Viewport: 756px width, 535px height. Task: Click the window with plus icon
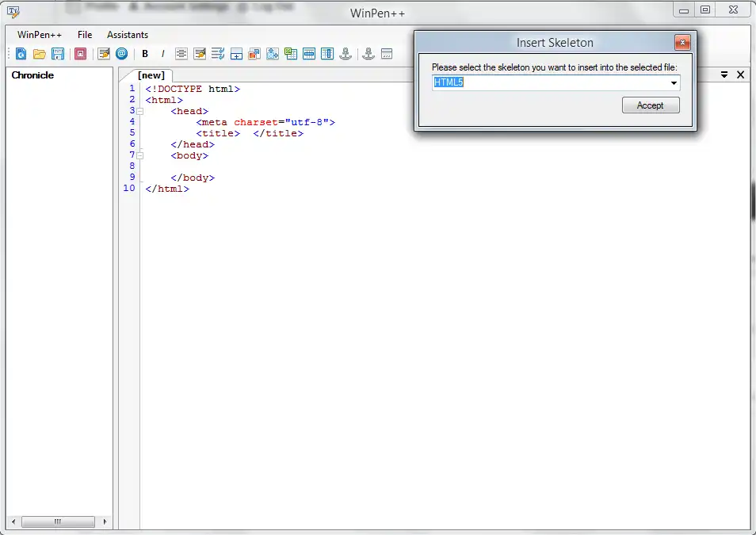click(236, 54)
